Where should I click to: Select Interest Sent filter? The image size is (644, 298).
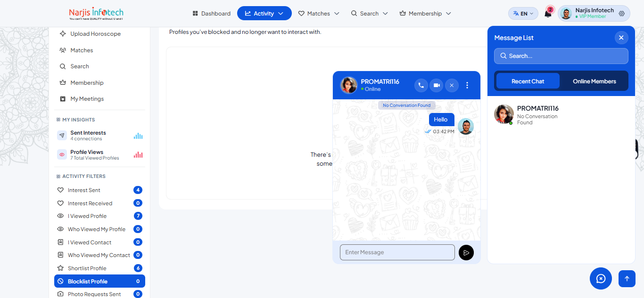pos(99,190)
